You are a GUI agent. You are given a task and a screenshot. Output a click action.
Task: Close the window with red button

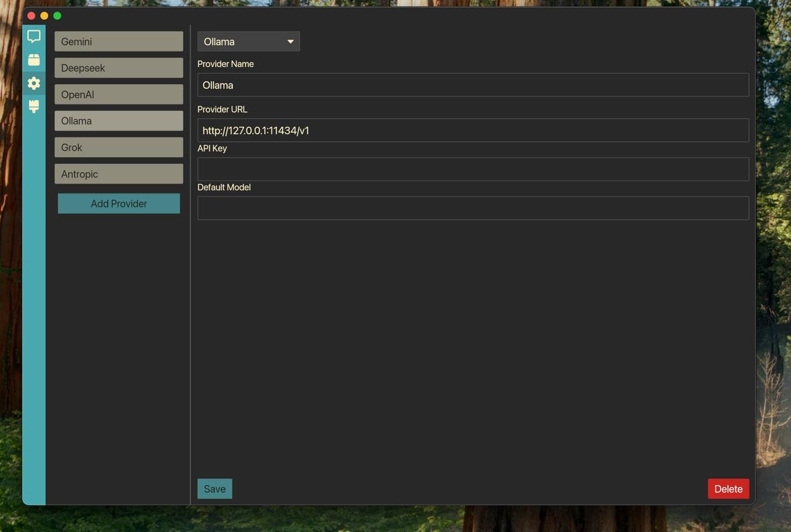pyautogui.click(x=32, y=15)
